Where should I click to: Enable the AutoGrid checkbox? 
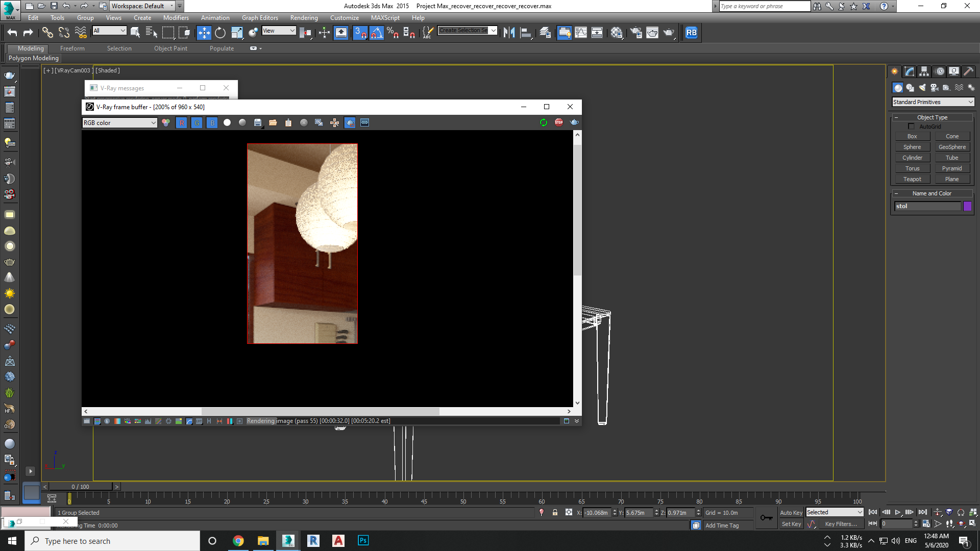click(x=911, y=127)
